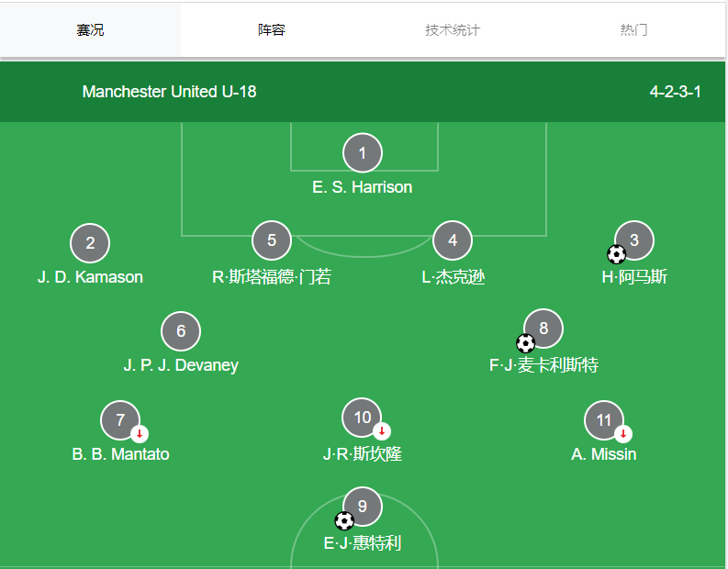
Task: Click goalkeeper number 1 circle
Action: click(363, 153)
